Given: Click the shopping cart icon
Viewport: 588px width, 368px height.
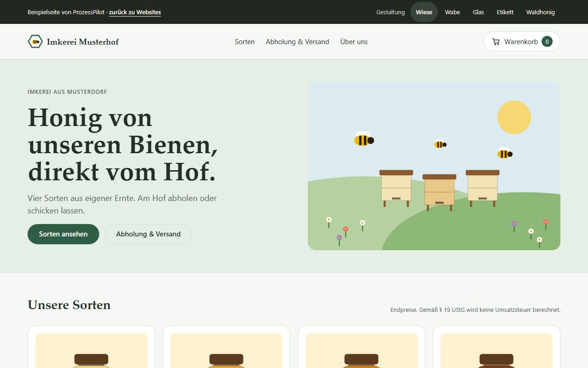Looking at the screenshot, I should 496,41.
